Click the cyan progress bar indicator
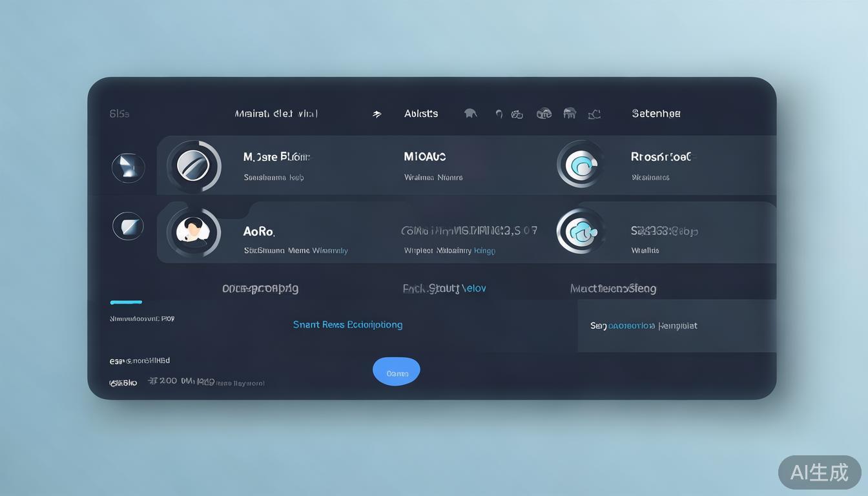Screen dimensions: 868x496 (126, 302)
